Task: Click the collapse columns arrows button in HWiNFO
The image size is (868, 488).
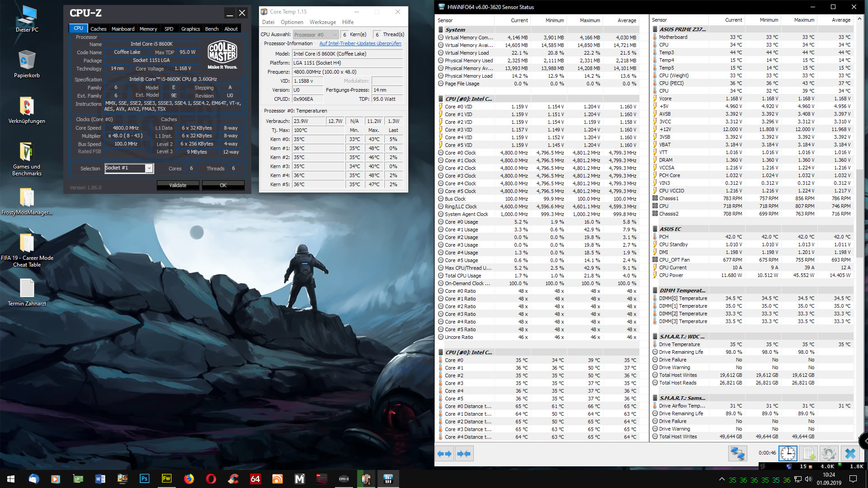Action: (x=464, y=454)
